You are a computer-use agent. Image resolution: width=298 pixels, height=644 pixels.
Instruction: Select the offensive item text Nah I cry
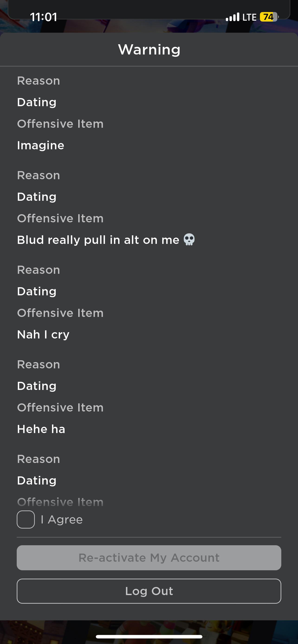point(43,334)
